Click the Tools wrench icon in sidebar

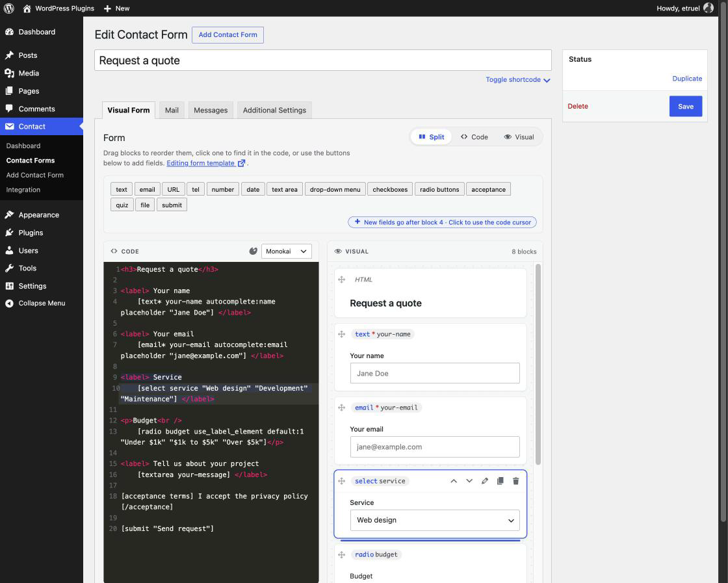click(9, 268)
